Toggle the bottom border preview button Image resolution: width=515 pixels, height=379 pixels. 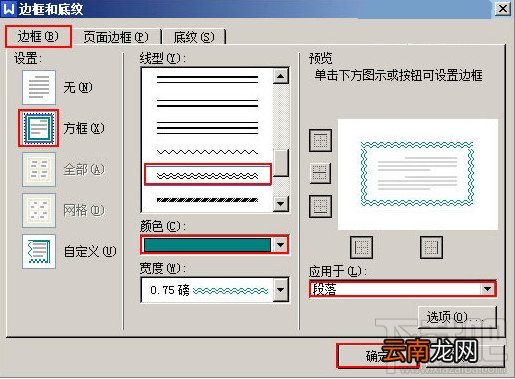coord(320,206)
